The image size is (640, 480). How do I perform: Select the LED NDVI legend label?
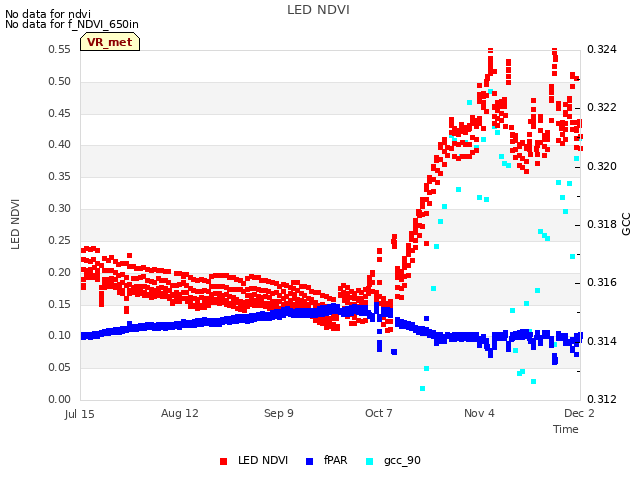pos(263,460)
